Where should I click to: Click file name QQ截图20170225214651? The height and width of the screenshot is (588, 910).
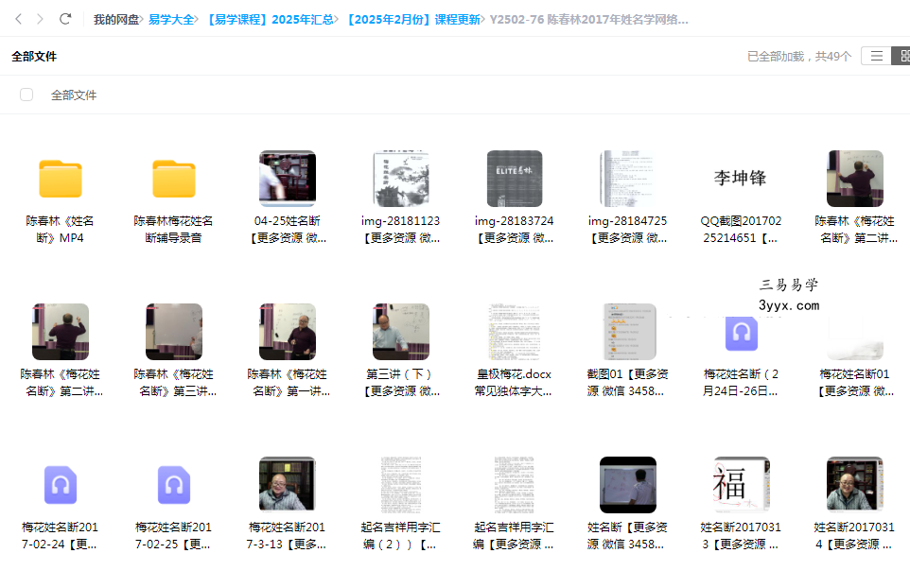point(741,229)
